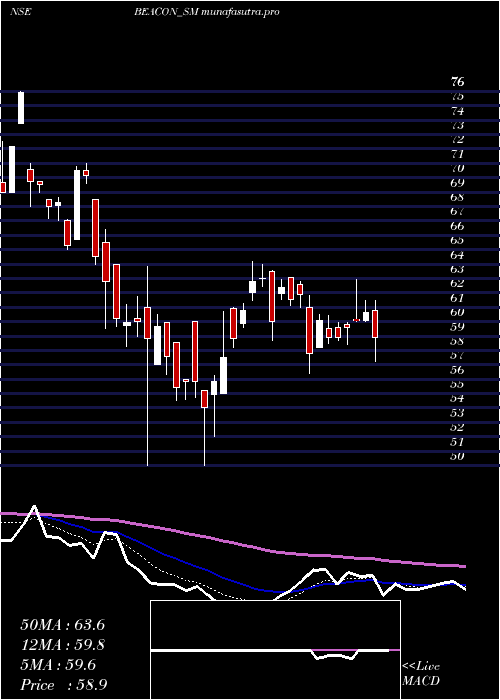This screenshot has width=500, height=700.
Task: Select the 67 price axis label
Action: [x=458, y=211]
